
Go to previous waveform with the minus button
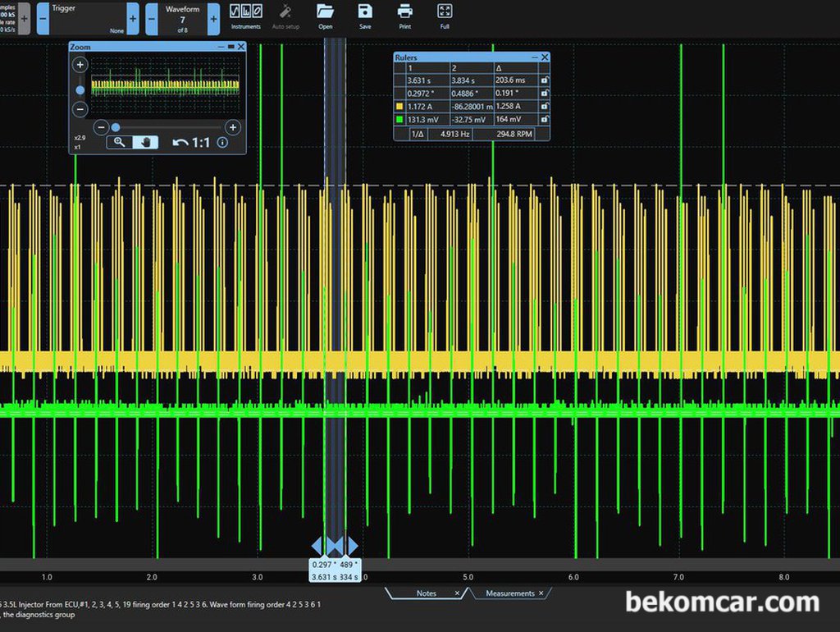coord(152,19)
